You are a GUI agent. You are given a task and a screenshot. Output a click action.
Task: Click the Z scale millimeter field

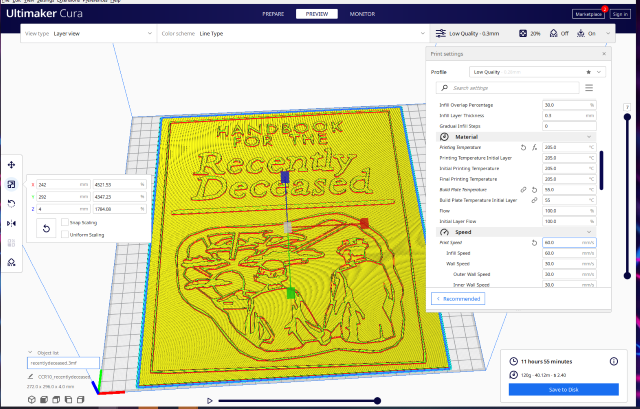pyautogui.click(x=63, y=209)
